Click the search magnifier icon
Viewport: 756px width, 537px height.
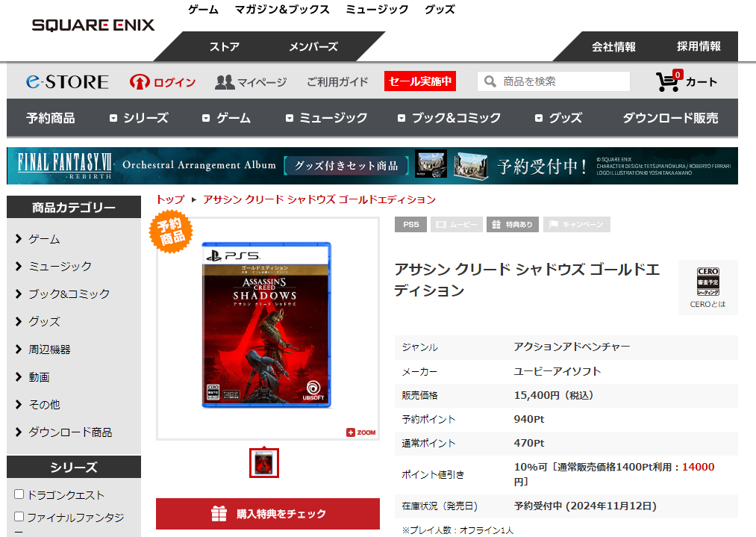(x=490, y=81)
